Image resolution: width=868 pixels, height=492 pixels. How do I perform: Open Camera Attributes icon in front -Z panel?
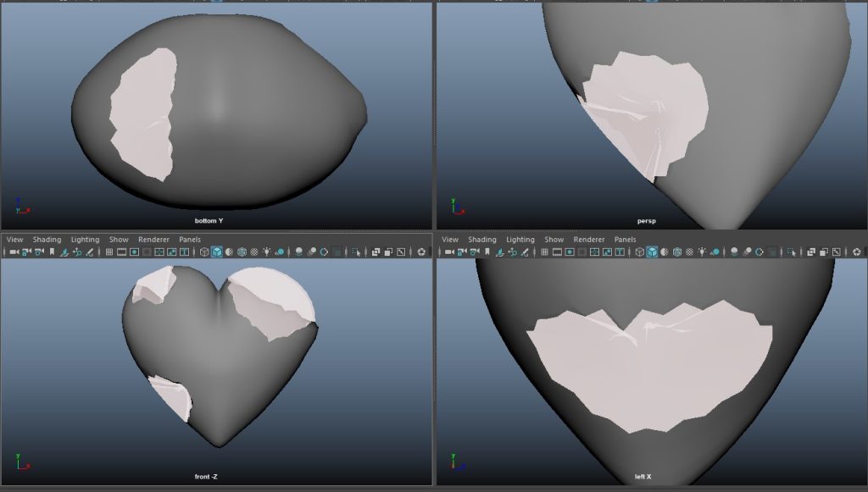[39, 252]
